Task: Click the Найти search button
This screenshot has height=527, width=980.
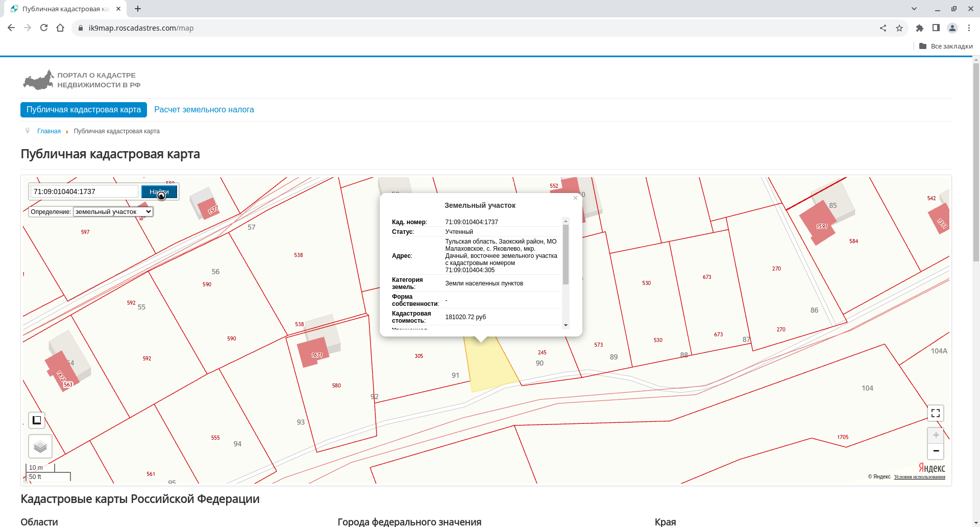Action: click(x=159, y=191)
